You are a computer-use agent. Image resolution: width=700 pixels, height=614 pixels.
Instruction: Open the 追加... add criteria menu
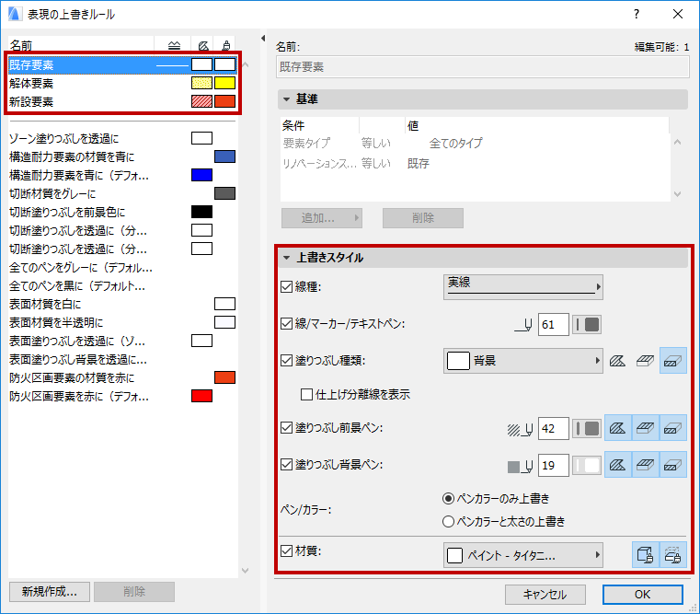point(321,218)
